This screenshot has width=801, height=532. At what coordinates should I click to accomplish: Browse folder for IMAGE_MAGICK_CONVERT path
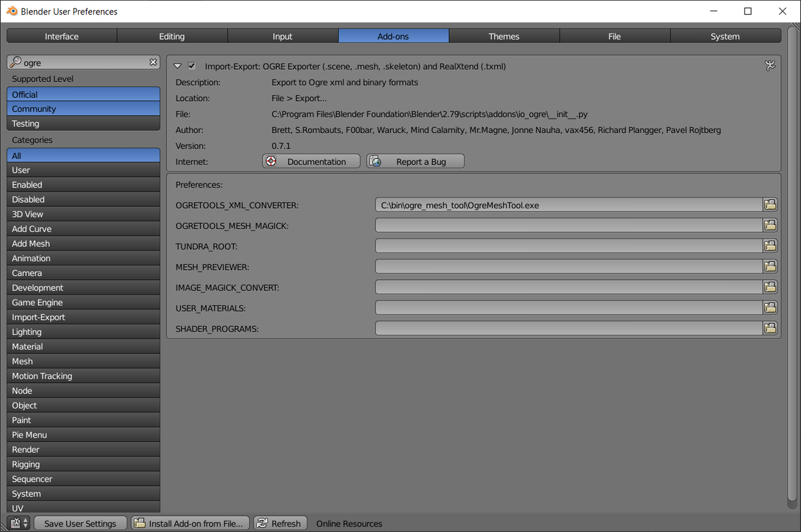770,287
